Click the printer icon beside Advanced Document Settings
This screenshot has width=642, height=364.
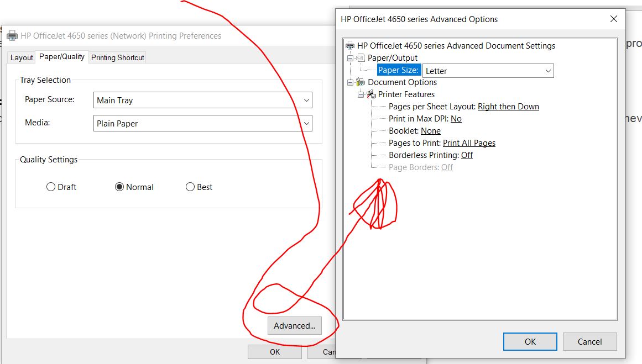coord(350,45)
